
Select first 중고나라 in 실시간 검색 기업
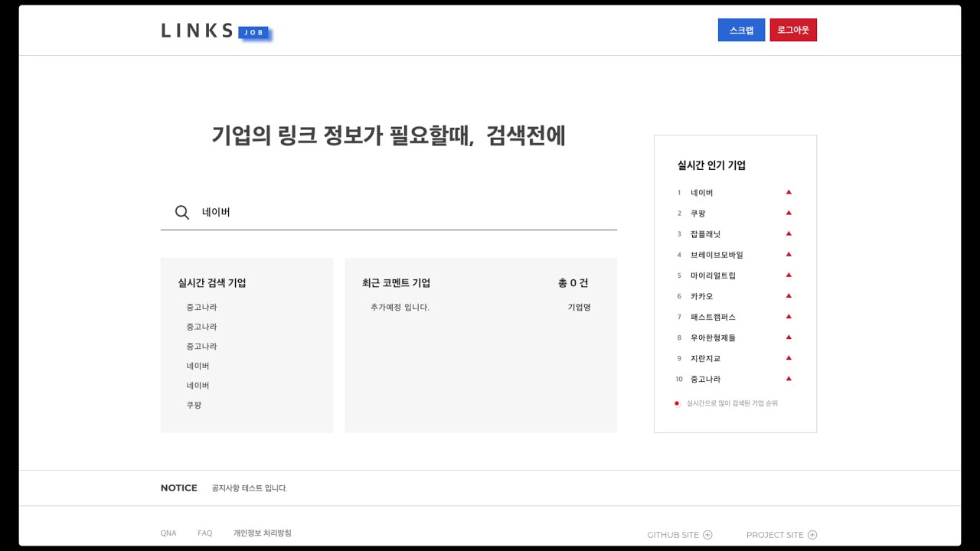click(201, 307)
